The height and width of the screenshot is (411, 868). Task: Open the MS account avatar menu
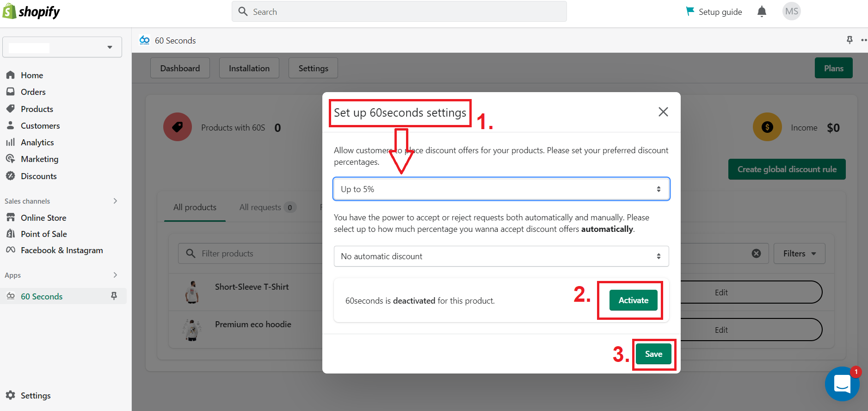pyautogui.click(x=791, y=12)
